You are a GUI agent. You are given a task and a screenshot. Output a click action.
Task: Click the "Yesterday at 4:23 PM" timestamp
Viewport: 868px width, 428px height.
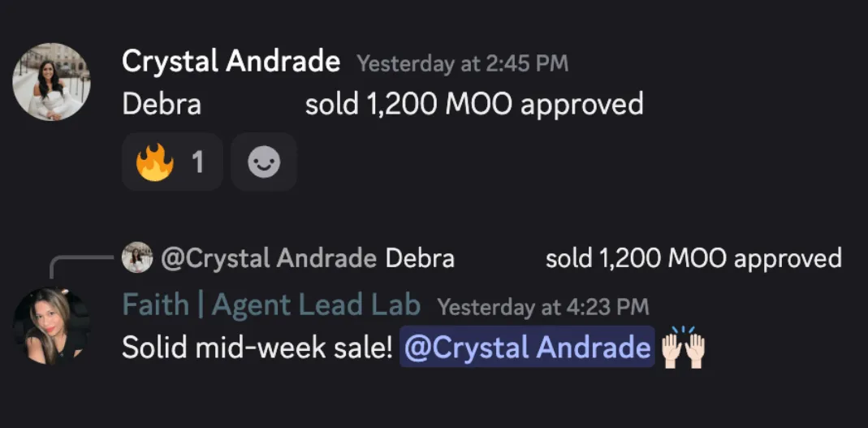(x=542, y=307)
